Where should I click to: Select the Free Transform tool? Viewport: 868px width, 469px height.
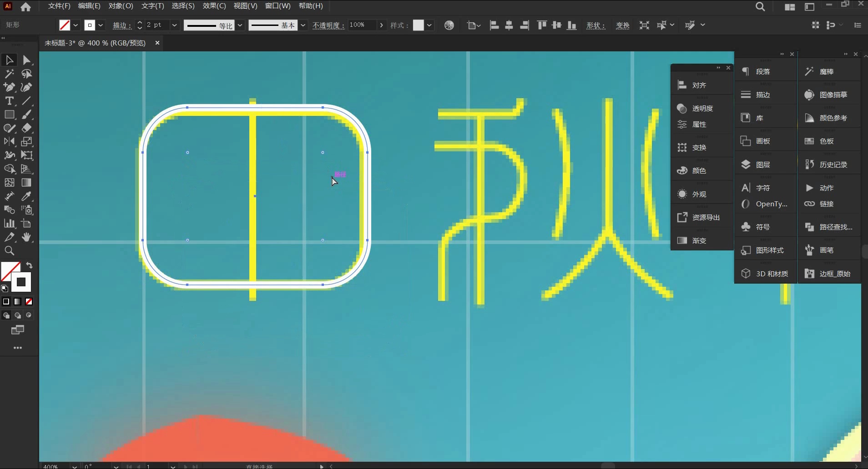[x=26, y=155]
